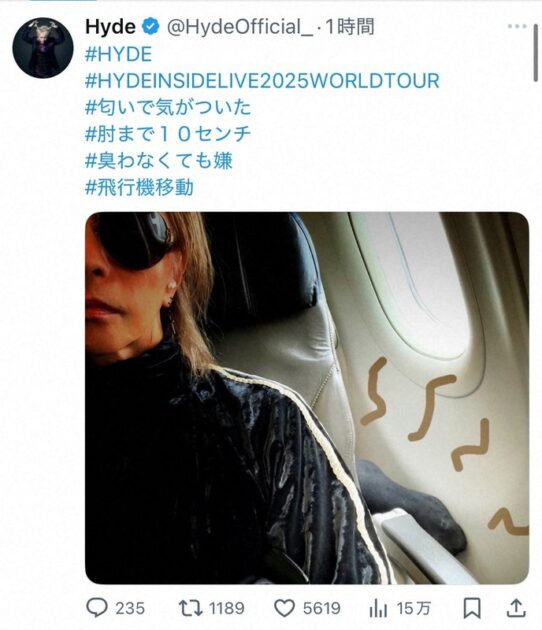Like the post with the heart icon
Screen dimensions: 542x630
pos(284,608)
